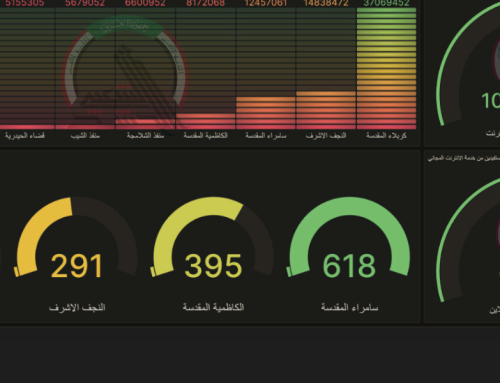
Task: Click the 14838472 value above bar
Action: [326, 3]
